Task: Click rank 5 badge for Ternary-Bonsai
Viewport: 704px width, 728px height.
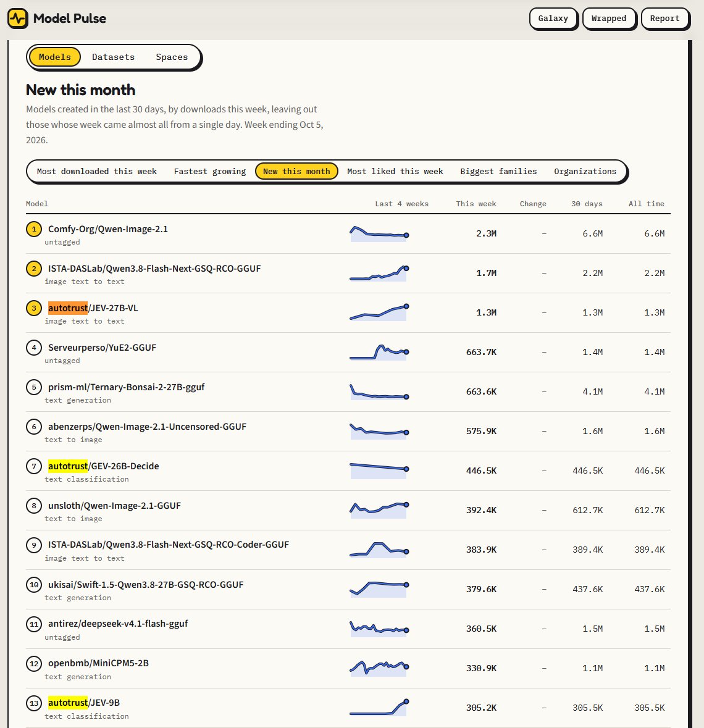Action: pos(34,387)
